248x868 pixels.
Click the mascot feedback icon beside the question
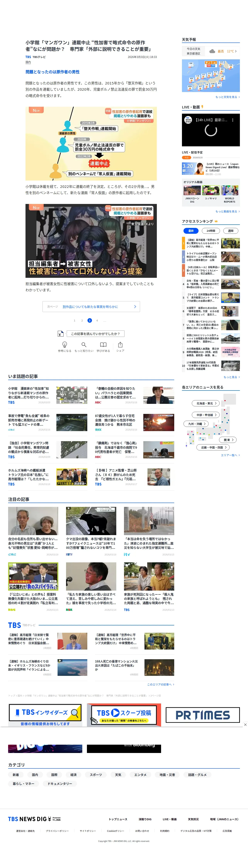click(60, 334)
